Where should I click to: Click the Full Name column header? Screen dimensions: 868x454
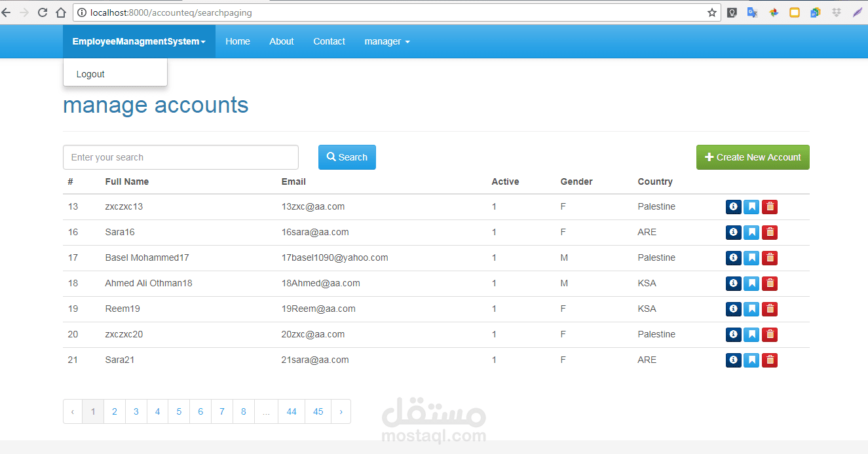tap(127, 181)
